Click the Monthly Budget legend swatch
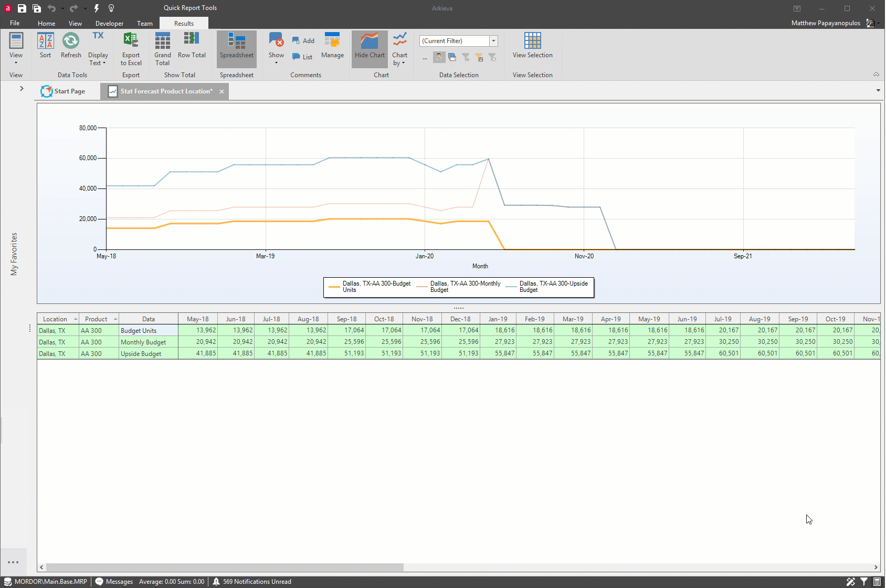Viewport: 886px width, 588px height. (421, 287)
